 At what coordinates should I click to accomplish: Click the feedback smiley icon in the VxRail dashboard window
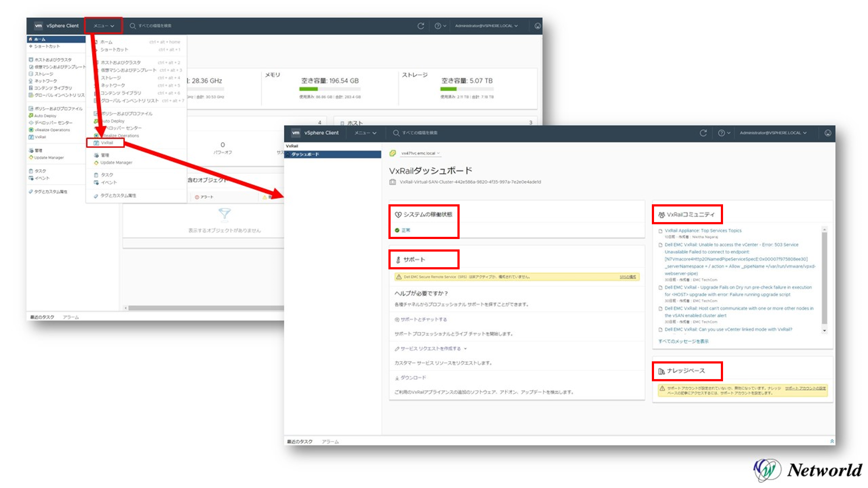(828, 133)
